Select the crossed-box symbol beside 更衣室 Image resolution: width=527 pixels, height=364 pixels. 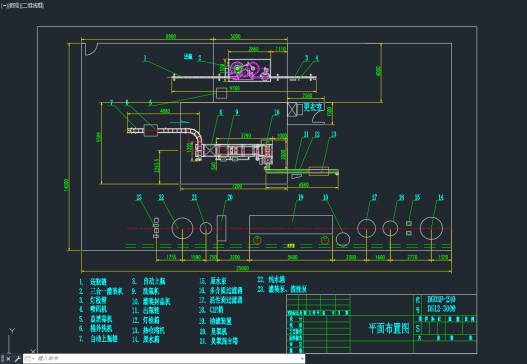pyautogui.click(x=292, y=110)
